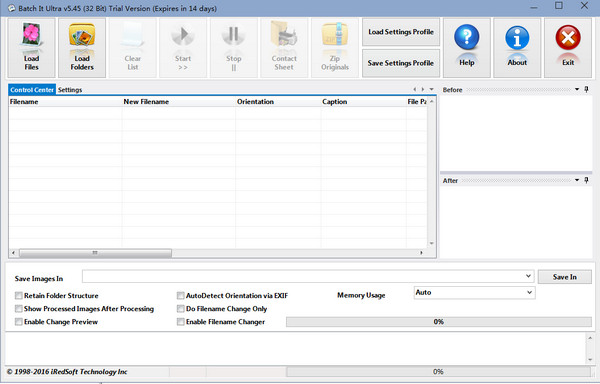Click the status bar 0% progress bar
The height and width of the screenshot is (384, 600).
point(439,371)
